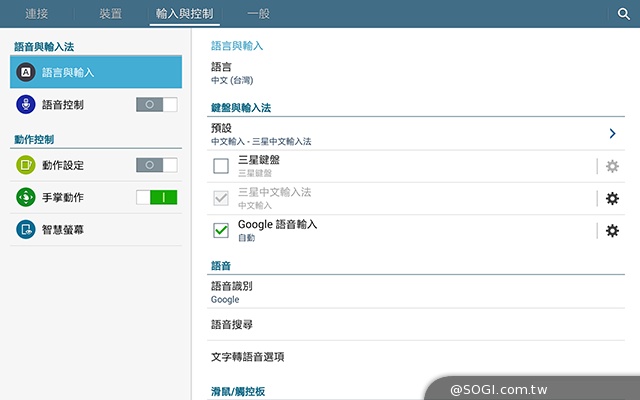The width and height of the screenshot is (640, 400).
Task: Turn off the 手掌動作 switch
Action: click(x=157, y=197)
